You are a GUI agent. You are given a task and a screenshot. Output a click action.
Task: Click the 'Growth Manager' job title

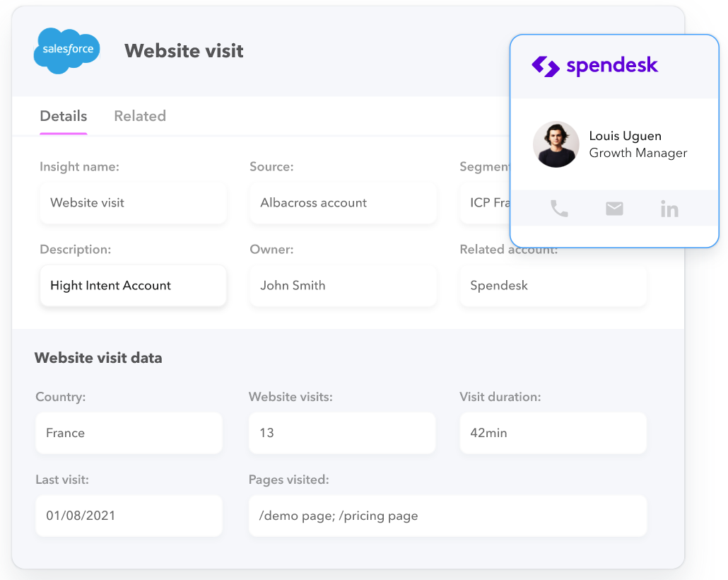pyautogui.click(x=638, y=153)
